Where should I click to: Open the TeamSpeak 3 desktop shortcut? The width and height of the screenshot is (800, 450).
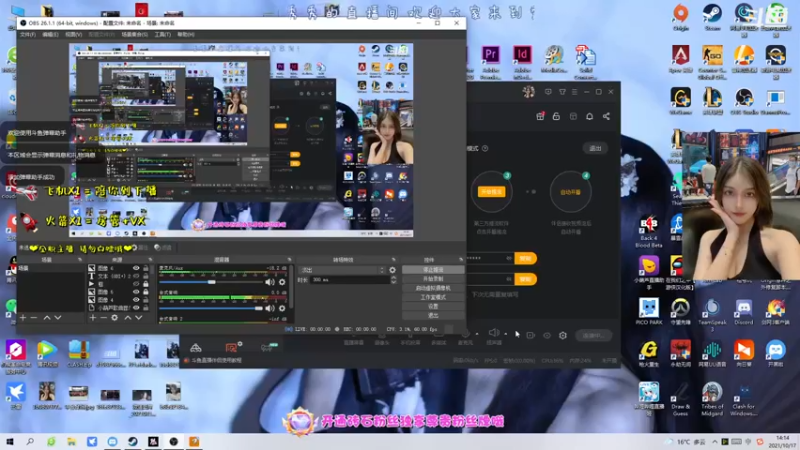pyautogui.click(x=712, y=313)
